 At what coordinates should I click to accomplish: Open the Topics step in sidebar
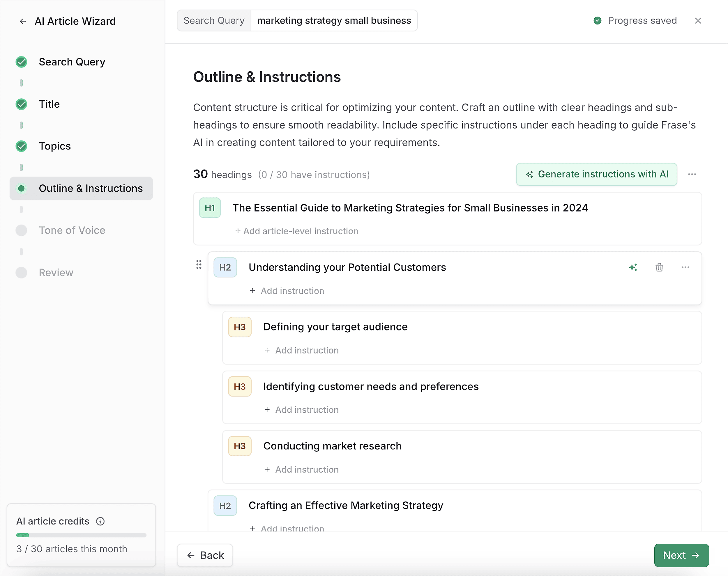[x=55, y=146]
